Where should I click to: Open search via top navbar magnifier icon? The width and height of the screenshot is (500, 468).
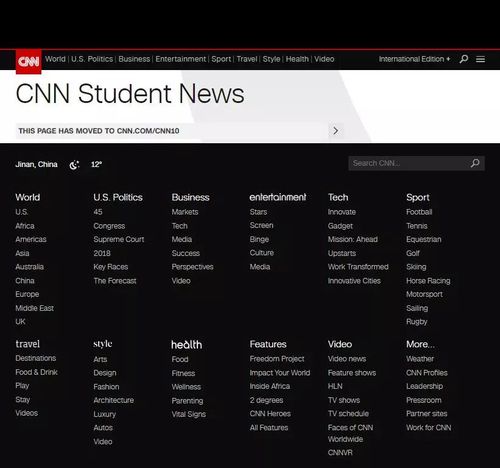pyautogui.click(x=464, y=59)
